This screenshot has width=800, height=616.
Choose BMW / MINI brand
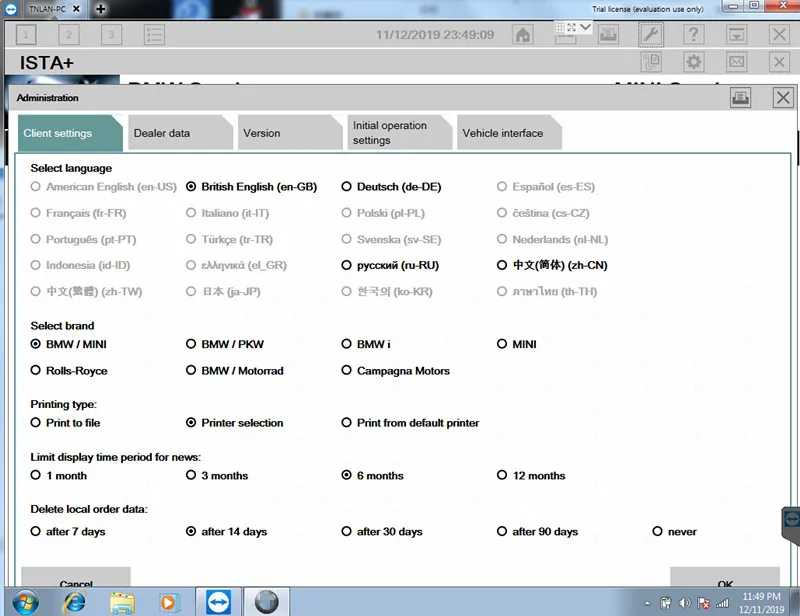point(68,344)
